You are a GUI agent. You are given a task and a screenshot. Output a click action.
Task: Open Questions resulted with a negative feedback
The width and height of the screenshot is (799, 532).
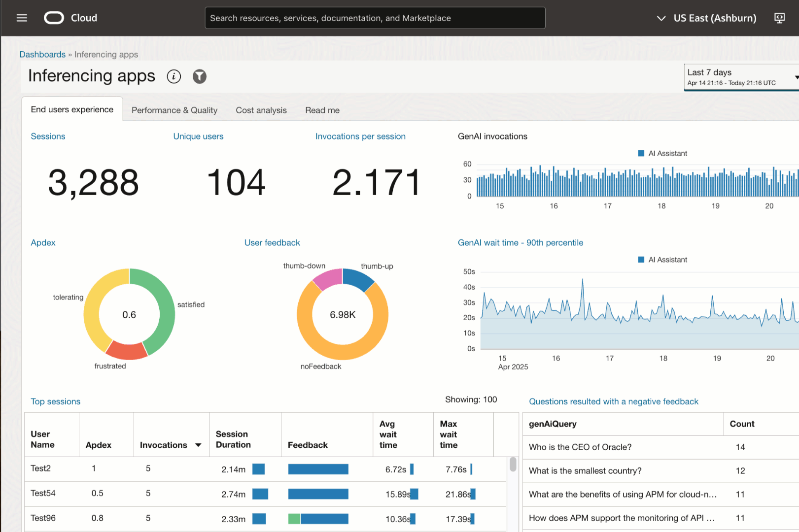(x=613, y=401)
